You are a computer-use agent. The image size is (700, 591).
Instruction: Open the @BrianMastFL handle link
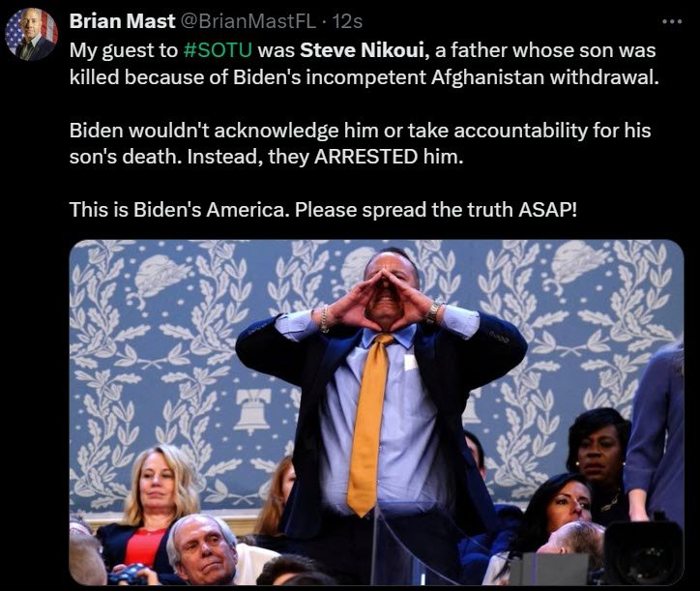[x=248, y=21]
